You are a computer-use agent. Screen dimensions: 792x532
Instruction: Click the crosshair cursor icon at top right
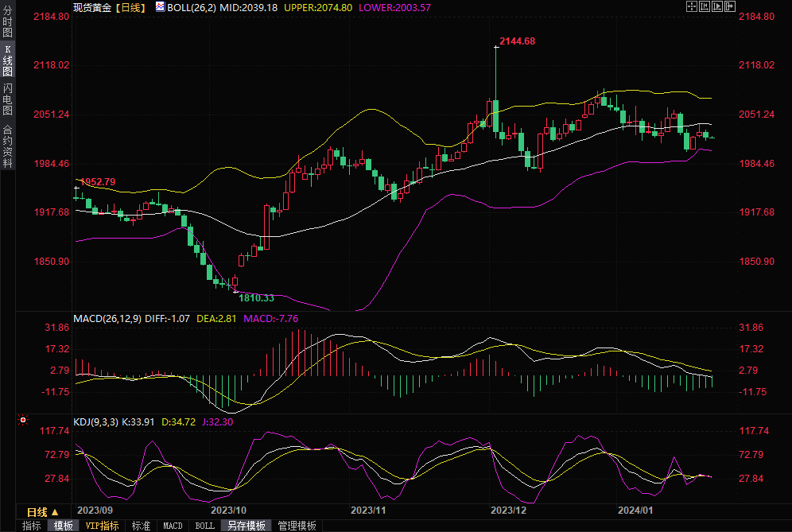pos(691,6)
